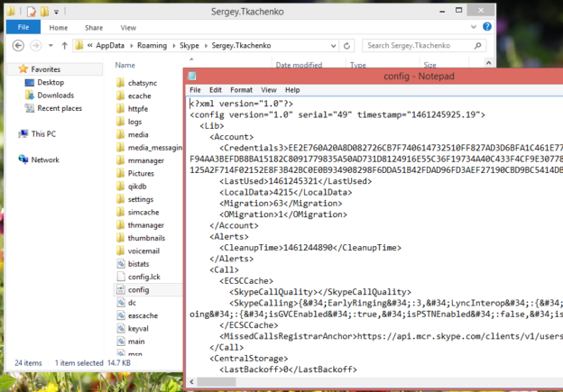Select the media folder icon
The width and height of the screenshot is (563, 392).
121,134
